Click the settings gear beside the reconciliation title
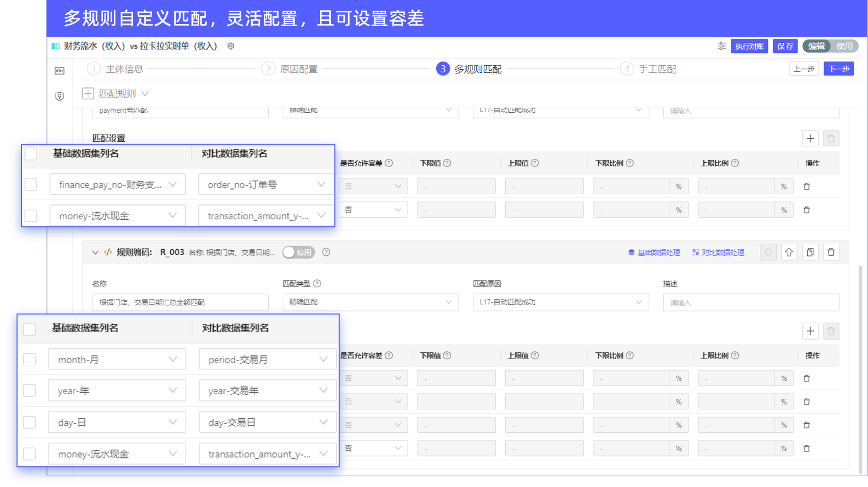The image size is (868, 487). [231, 46]
